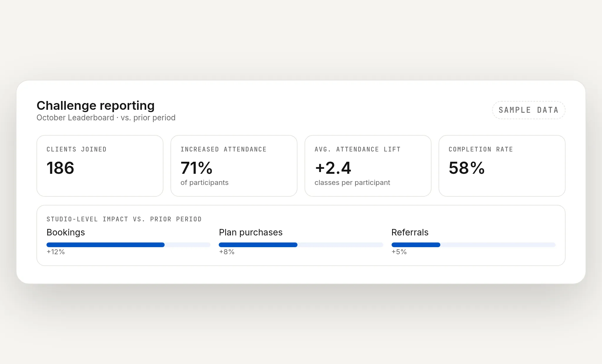Viewport: 602px width, 364px height.
Task: Click the INCREASED ATTENDANCE label
Action: coord(223,149)
